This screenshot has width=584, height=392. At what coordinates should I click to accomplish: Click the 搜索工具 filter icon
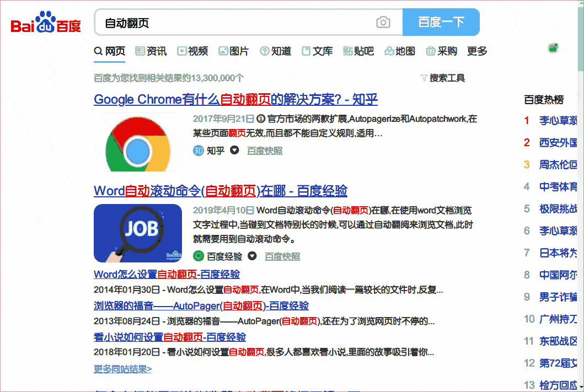[424, 78]
